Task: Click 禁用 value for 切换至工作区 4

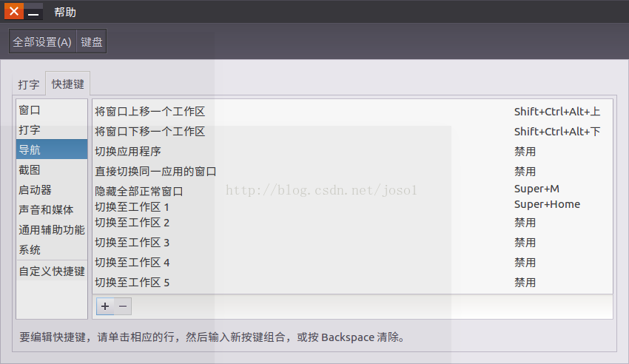Action: point(525,263)
